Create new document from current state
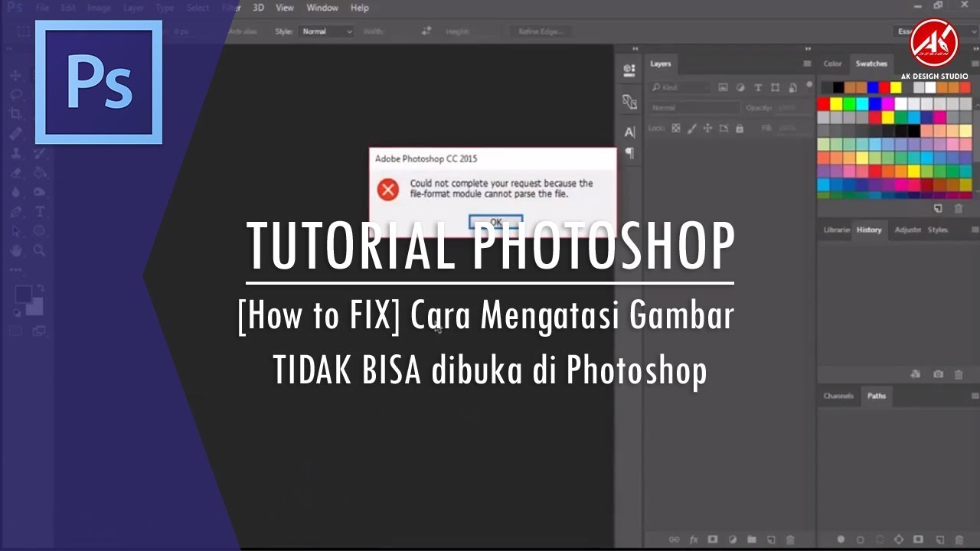The width and height of the screenshot is (980, 551). tap(915, 374)
